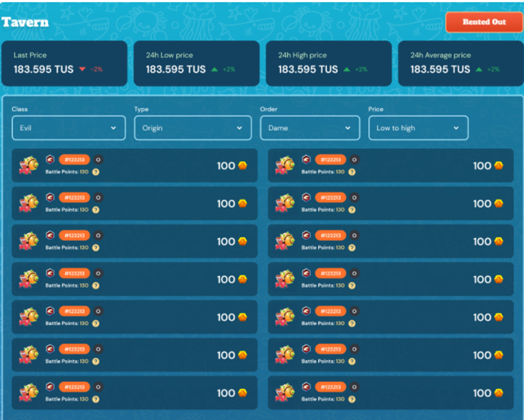Click the #123213 ID badge in last right listing
Screen dimensions: 524x420
331,387
